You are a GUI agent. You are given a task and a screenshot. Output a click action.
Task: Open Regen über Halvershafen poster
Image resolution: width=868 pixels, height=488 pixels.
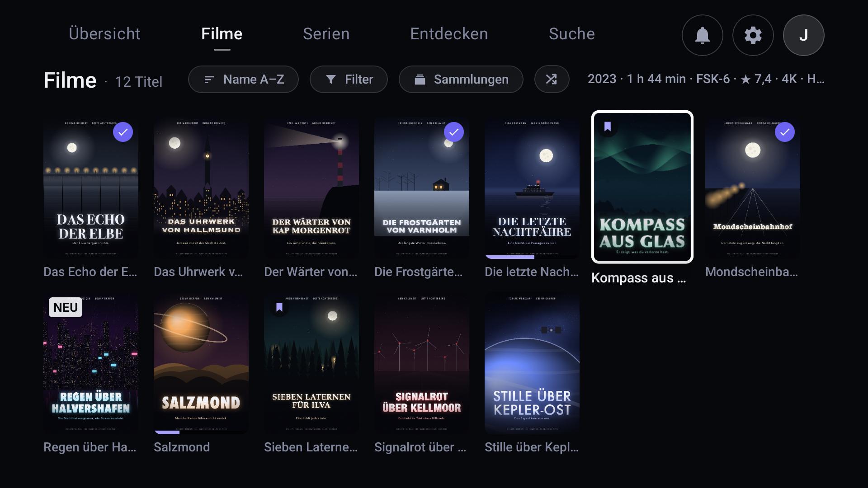pos(91,364)
